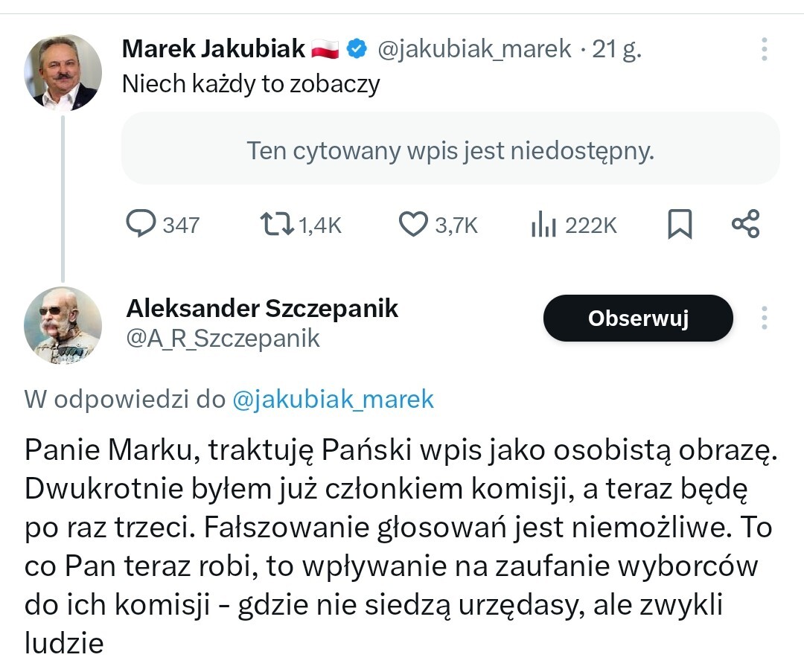Screen dimensions: 804x672
Task: Open more options for Szczepanik's reply
Action: pos(764,318)
